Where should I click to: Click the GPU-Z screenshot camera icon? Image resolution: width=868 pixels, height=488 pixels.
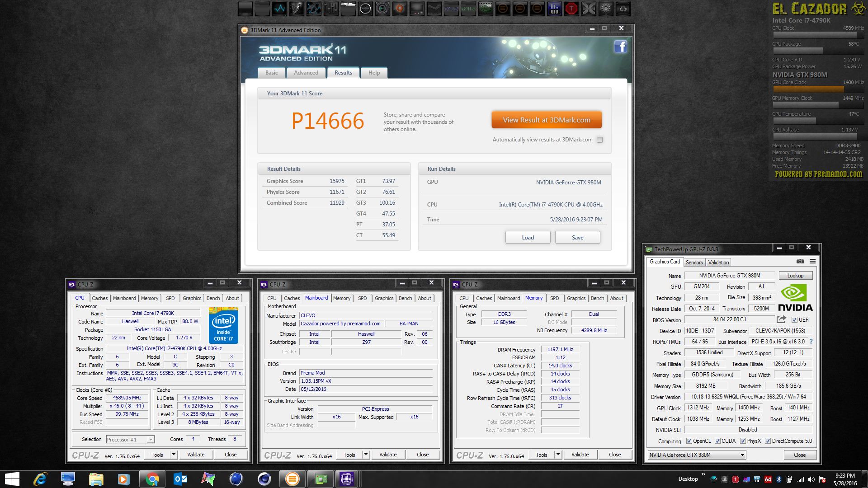tap(800, 262)
